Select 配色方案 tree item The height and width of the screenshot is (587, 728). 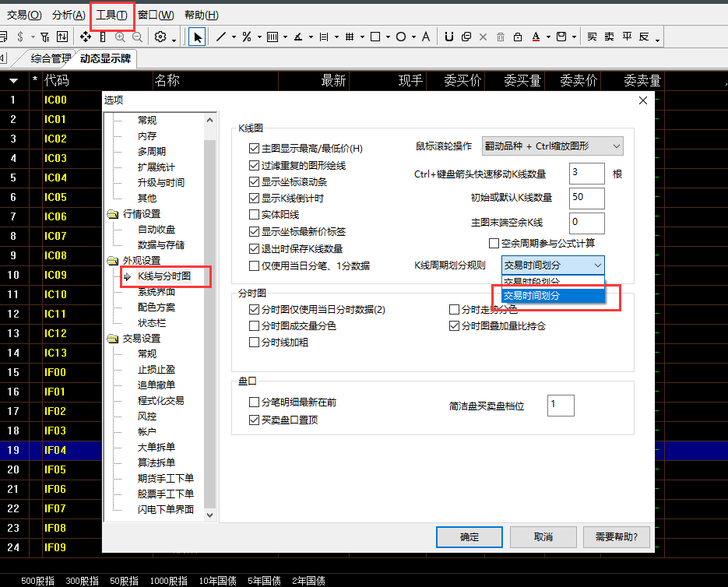[x=157, y=308]
